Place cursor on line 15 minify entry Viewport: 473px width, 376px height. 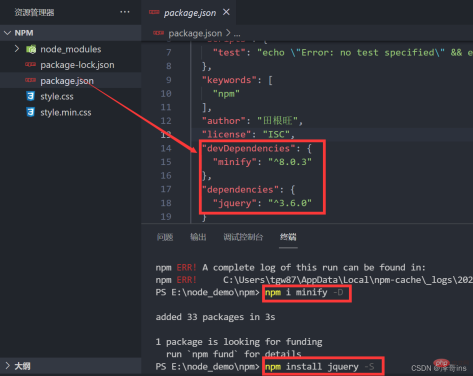[x=262, y=162]
